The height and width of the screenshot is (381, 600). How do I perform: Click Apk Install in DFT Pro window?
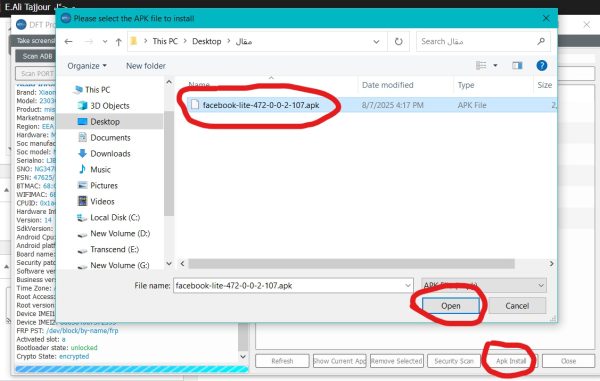click(x=511, y=361)
